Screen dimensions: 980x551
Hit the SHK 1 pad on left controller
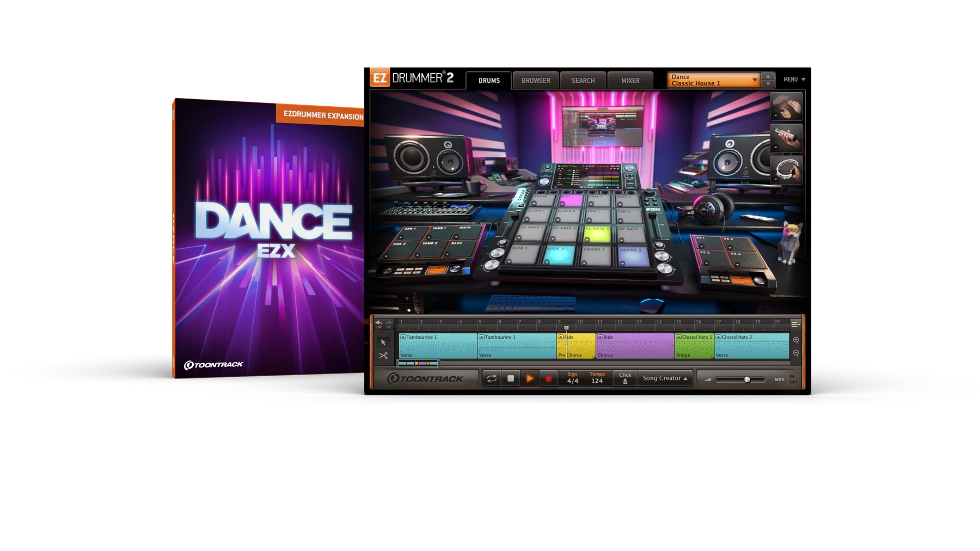[412, 233]
